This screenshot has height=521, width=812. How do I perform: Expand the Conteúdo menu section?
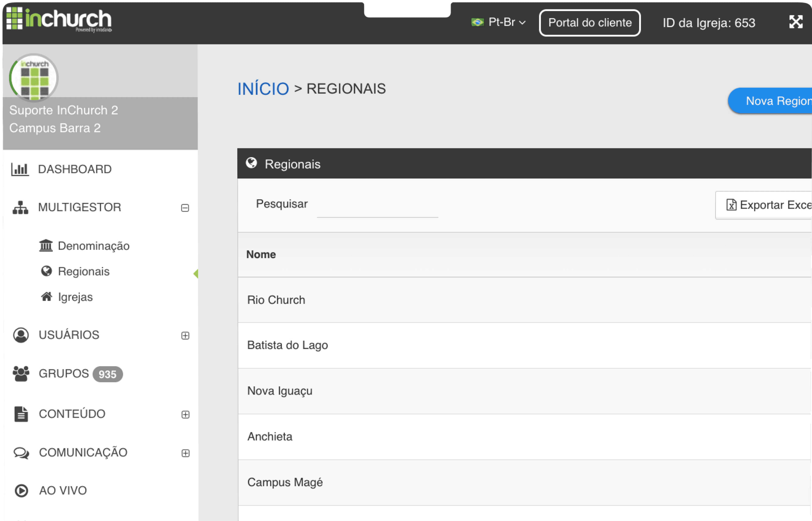pyautogui.click(x=185, y=415)
